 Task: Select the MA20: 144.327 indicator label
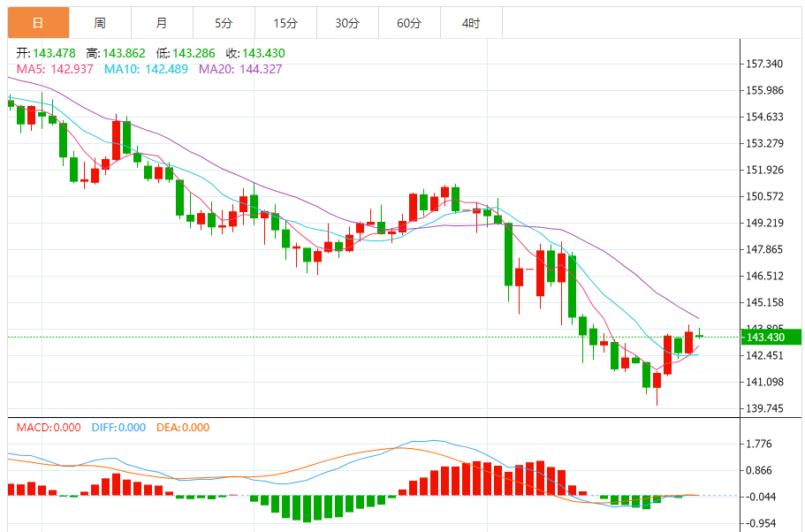[x=240, y=69]
